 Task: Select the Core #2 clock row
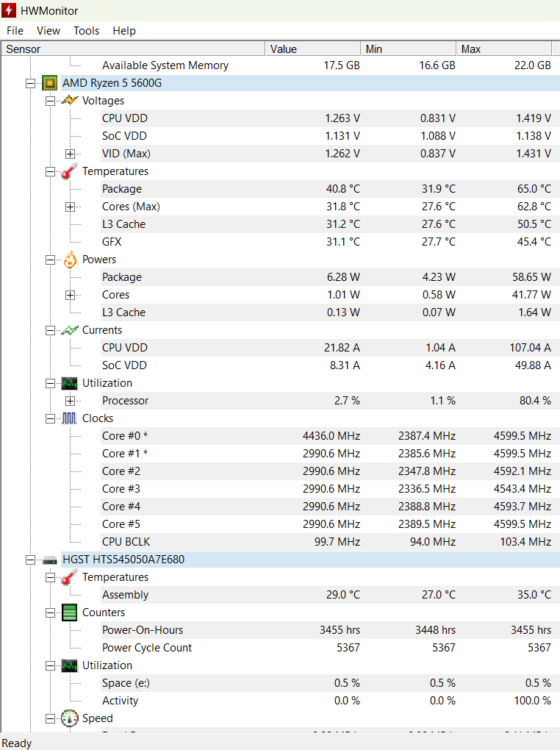point(329,471)
